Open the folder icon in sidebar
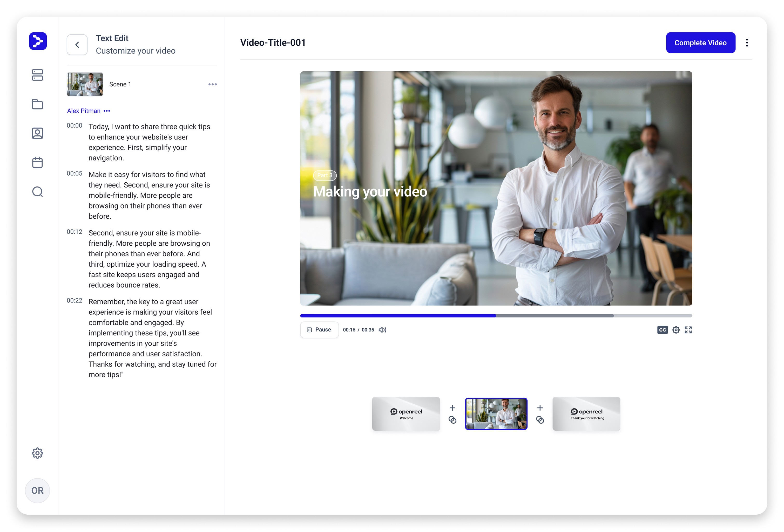The image size is (784, 532). click(x=37, y=104)
